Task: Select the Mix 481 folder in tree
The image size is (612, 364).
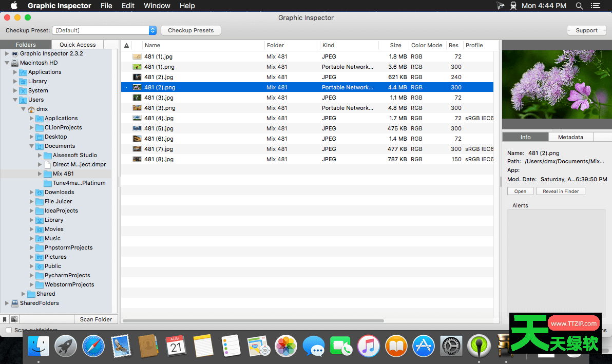Action: point(63,174)
